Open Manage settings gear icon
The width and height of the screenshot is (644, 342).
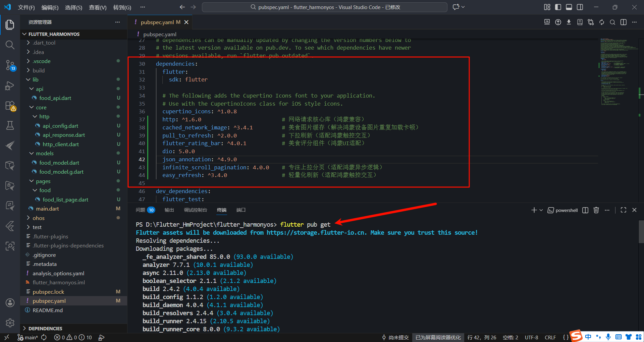pyautogui.click(x=10, y=323)
